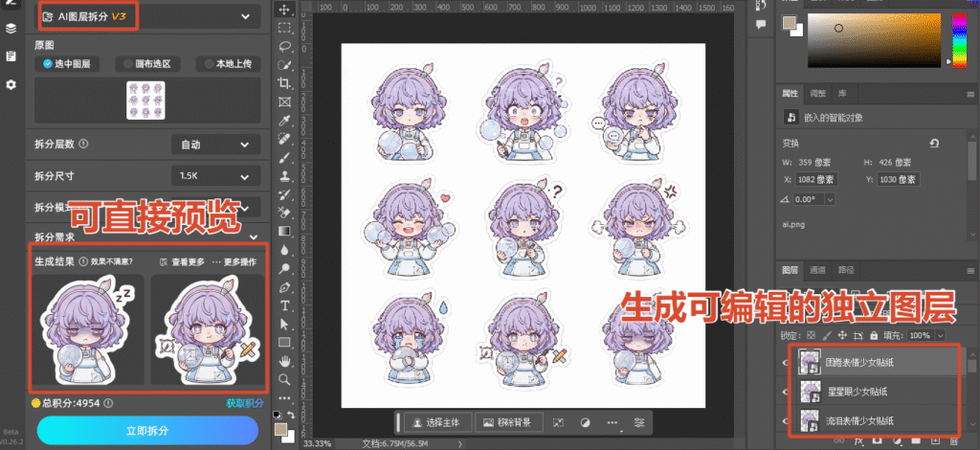Pick a hue on the rainbow color strip

[959, 40]
